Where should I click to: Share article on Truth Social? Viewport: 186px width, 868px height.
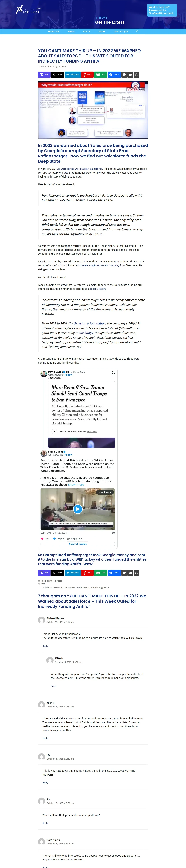coord(44,75)
